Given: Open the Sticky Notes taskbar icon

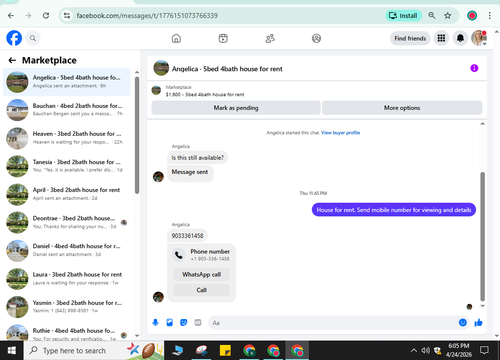Looking at the screenshot, I should (225, 350).
